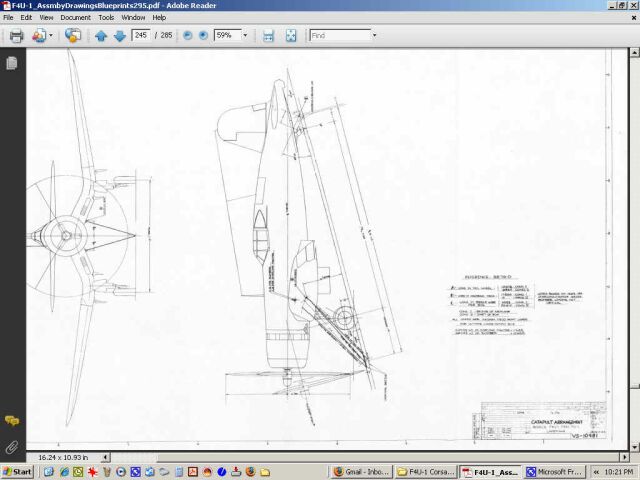Click the vertical scrollbar down arrow

[x=634, y=447]
